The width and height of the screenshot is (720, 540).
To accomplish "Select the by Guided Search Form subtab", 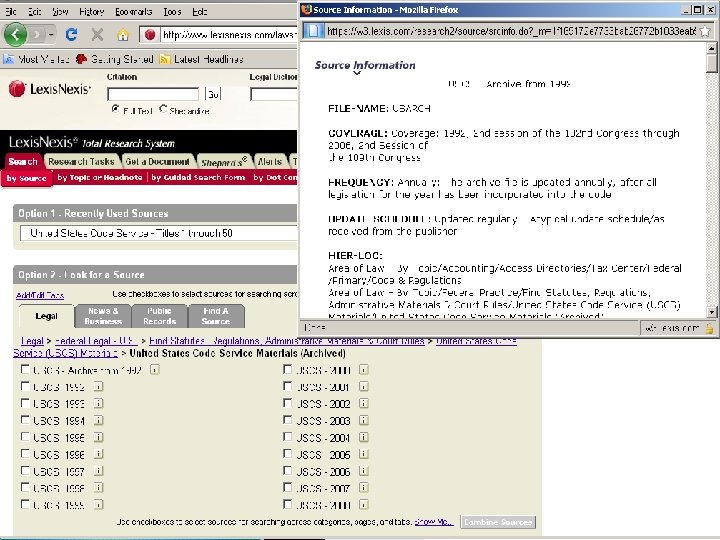I will point(198,178).
